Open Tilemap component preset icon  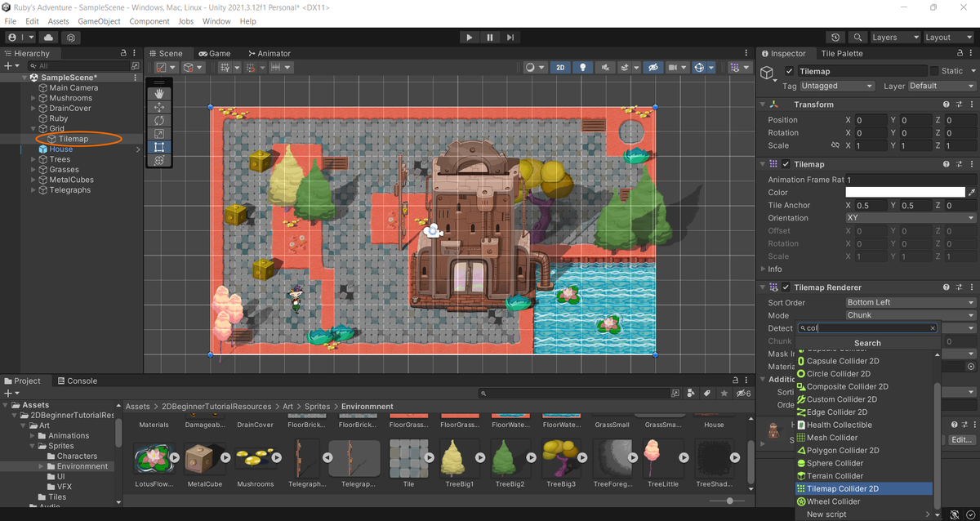pyautogui.click(x=958, y=164)
